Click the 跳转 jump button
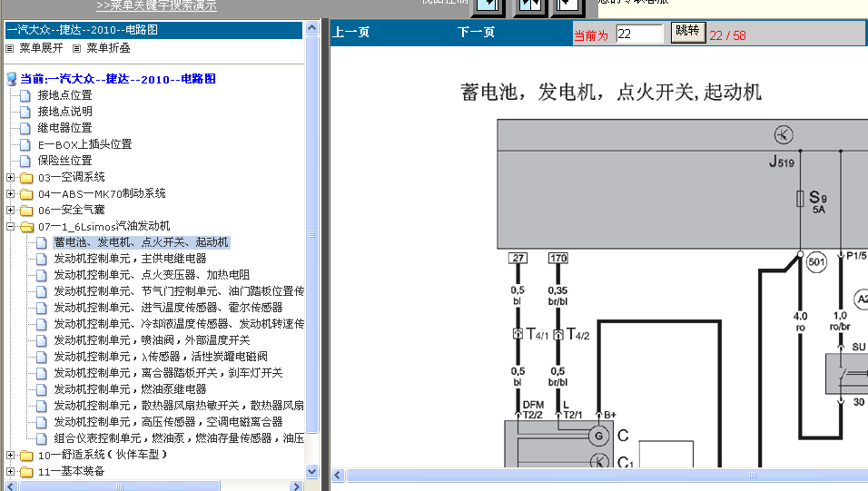 coord(687,32)
